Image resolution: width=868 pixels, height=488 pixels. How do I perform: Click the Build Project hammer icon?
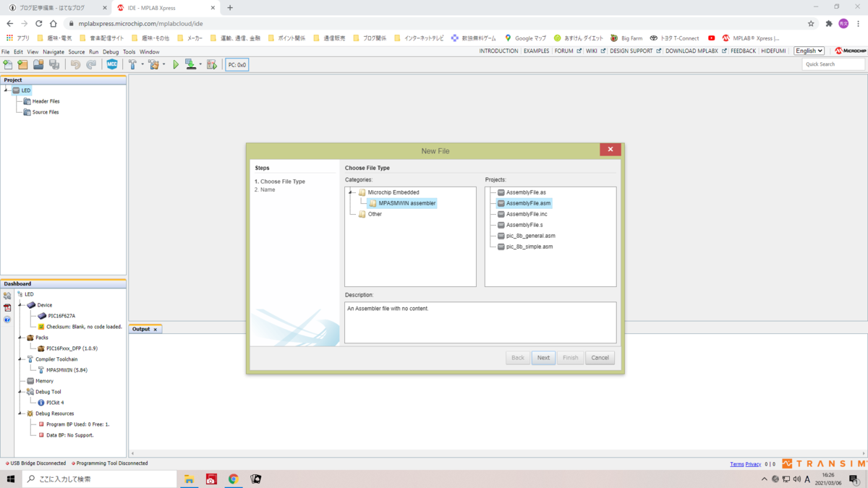click(132, 64)
